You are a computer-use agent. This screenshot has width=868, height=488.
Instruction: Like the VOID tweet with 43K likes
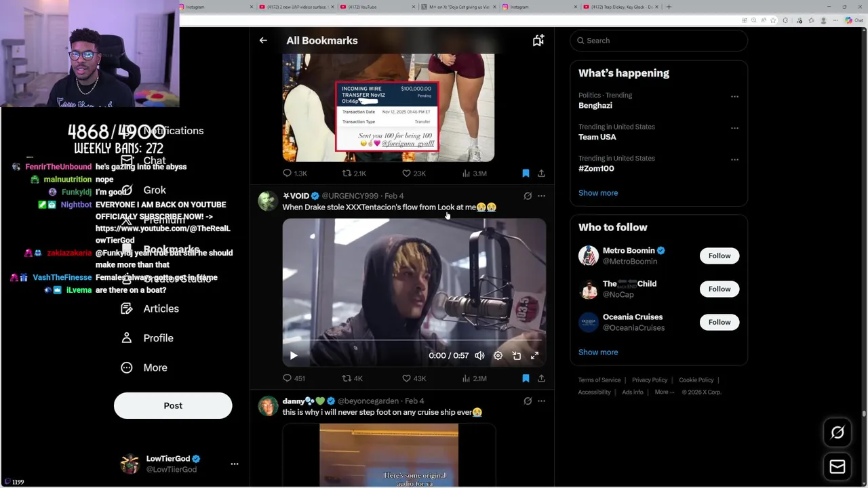click(414, 378)
